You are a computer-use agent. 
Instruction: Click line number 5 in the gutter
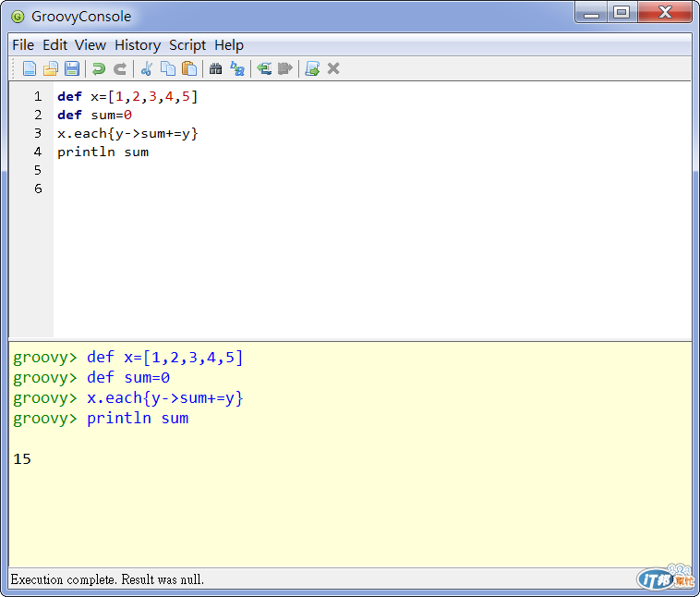click(38, 170)
